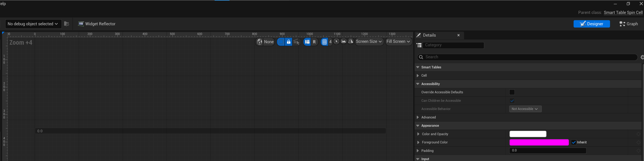Enable Override Accessible Defaults checkbox
644x161 pixels.
tap(512, 92)
